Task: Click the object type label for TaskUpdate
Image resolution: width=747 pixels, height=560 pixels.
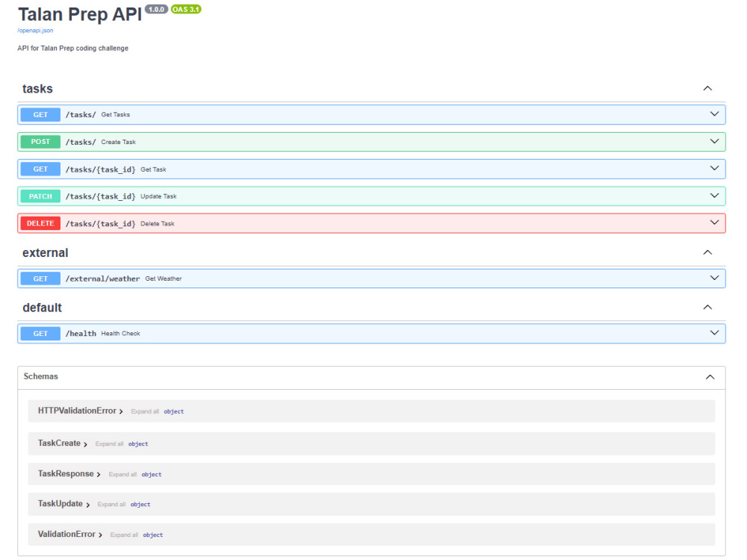Action: click(140, 504)
